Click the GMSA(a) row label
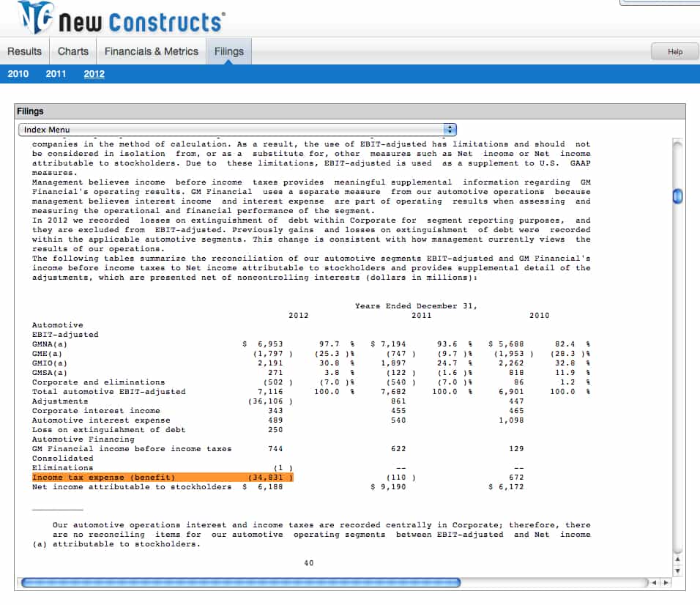 point(50,372)
